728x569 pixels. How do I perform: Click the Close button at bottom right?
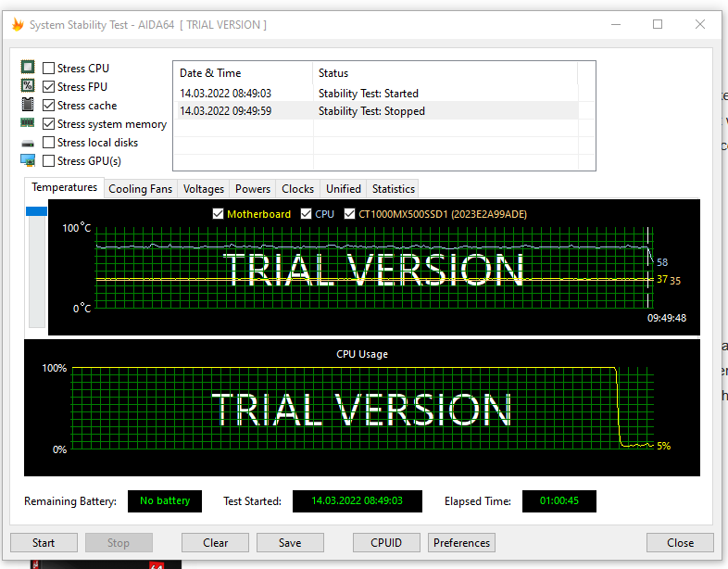click(x=680, y=542)
